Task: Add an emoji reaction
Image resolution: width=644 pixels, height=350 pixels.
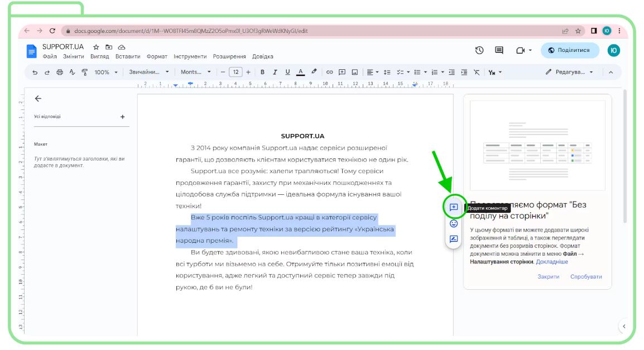Action: tap(454, 223)
